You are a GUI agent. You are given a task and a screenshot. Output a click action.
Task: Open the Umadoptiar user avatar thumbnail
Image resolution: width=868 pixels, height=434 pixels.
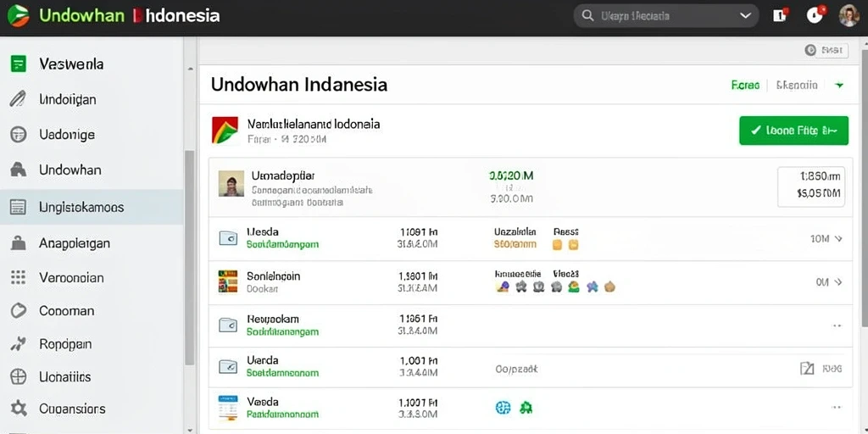(231, 183)
